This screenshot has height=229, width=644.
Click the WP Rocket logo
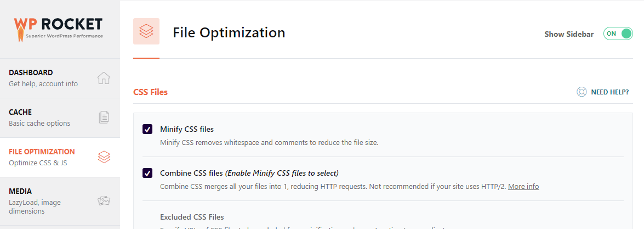click(x=59, y=30)
